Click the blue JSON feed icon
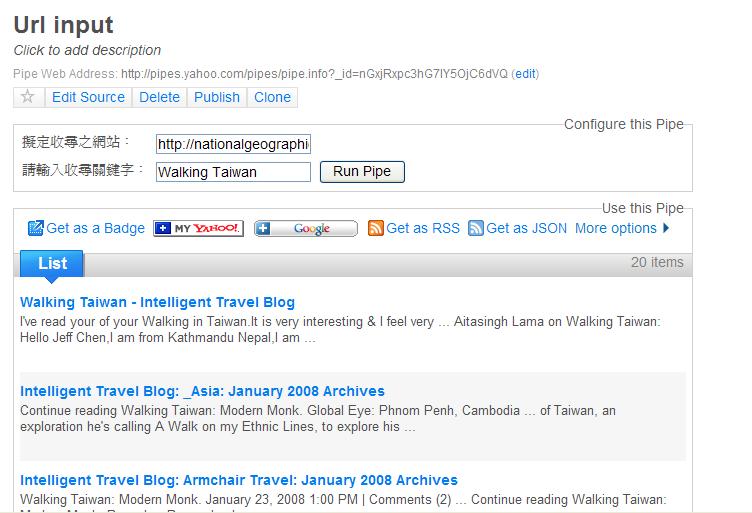The image size is (752, 513). coord(476,228)
